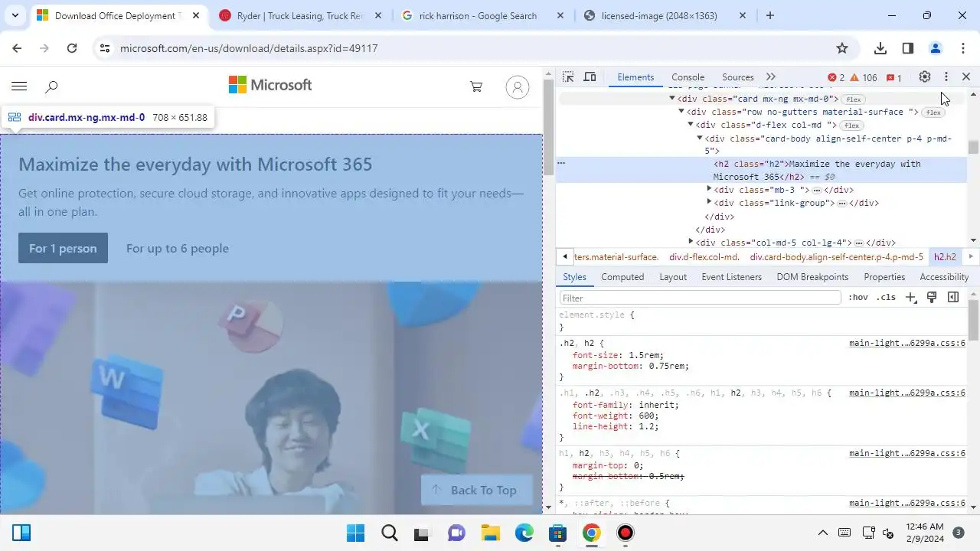Image resolution: width=980 pixels, height=551 pixels.
Task: Collapse the card-body align-self-center node
Action: pyautogui.click(x=700, y=138)
